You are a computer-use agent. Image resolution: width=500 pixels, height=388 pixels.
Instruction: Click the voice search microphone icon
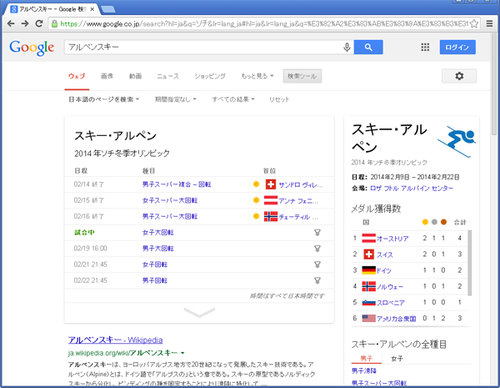coord(347,47)
